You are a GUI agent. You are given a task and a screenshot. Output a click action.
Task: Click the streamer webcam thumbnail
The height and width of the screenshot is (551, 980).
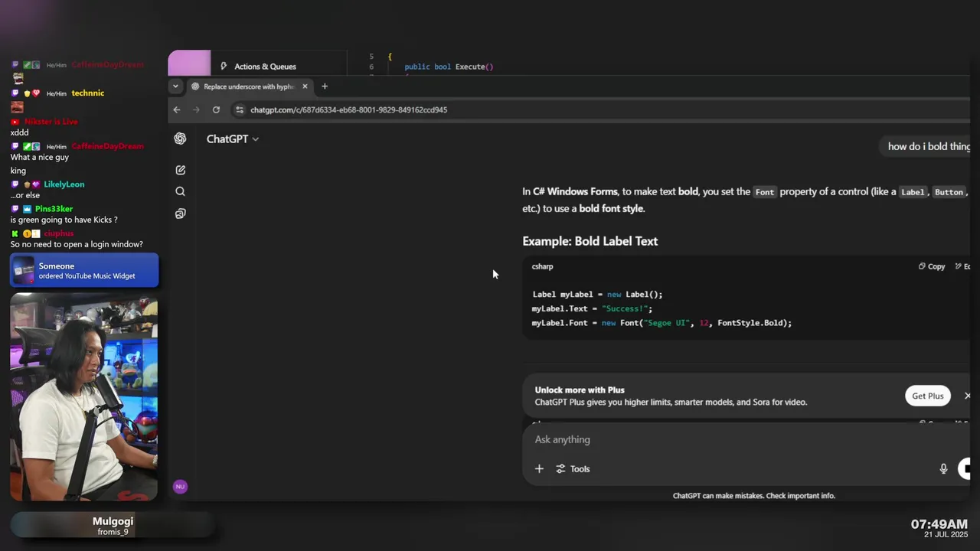pos(84,396)
